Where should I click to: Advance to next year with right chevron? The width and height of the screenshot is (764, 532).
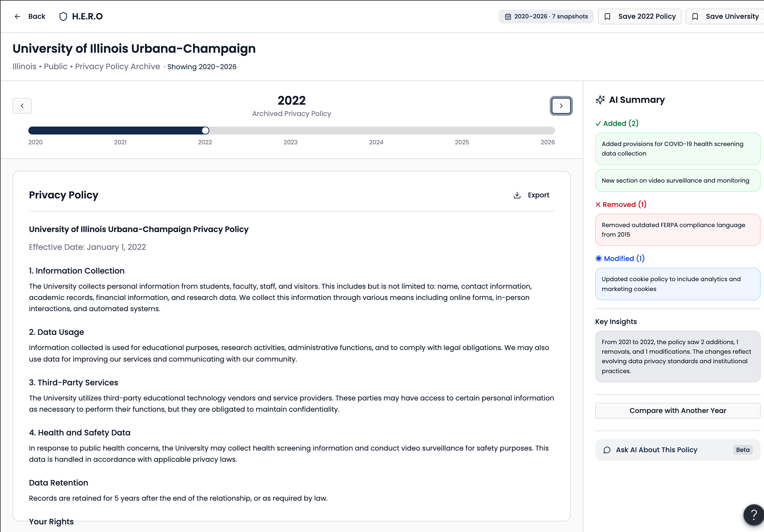(561, 106)
